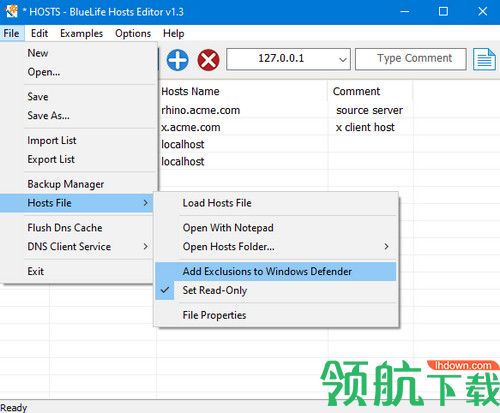500x413 pixels.
Task: Open the Help menu
Action: (173, 33)
